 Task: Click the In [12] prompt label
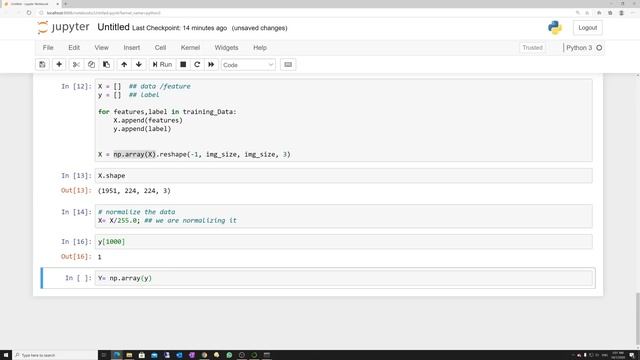coord(76,86)
